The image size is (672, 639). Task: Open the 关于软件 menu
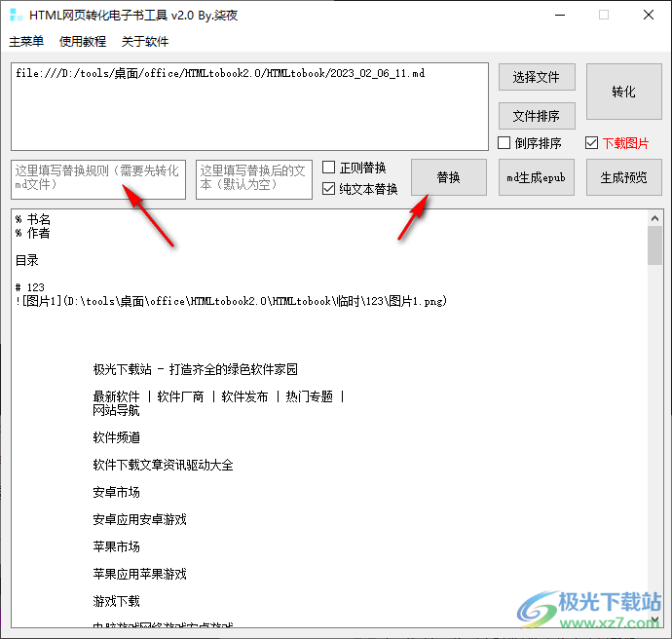pos(145,42)
